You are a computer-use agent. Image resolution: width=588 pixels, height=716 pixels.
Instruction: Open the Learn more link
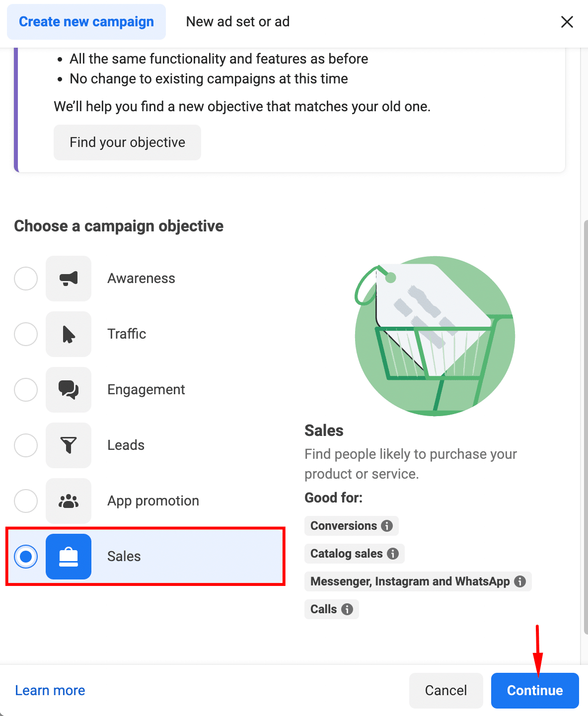50,691
